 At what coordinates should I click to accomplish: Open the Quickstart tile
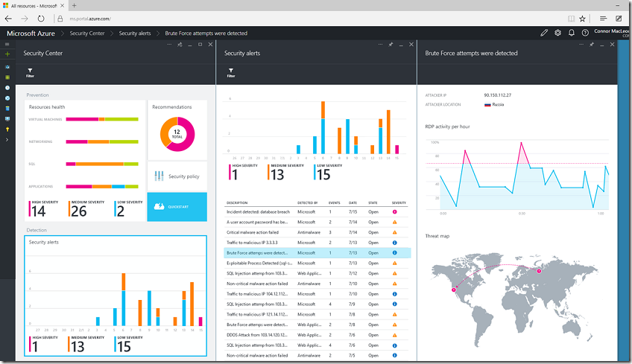pyautogui.click(x=177, y=207)
